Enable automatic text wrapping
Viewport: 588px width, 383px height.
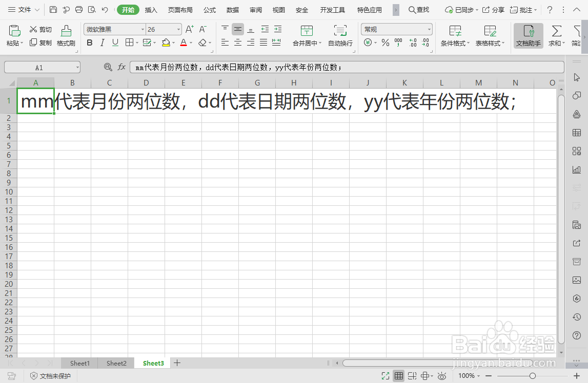pyautogui.click(x=340, y=36)
